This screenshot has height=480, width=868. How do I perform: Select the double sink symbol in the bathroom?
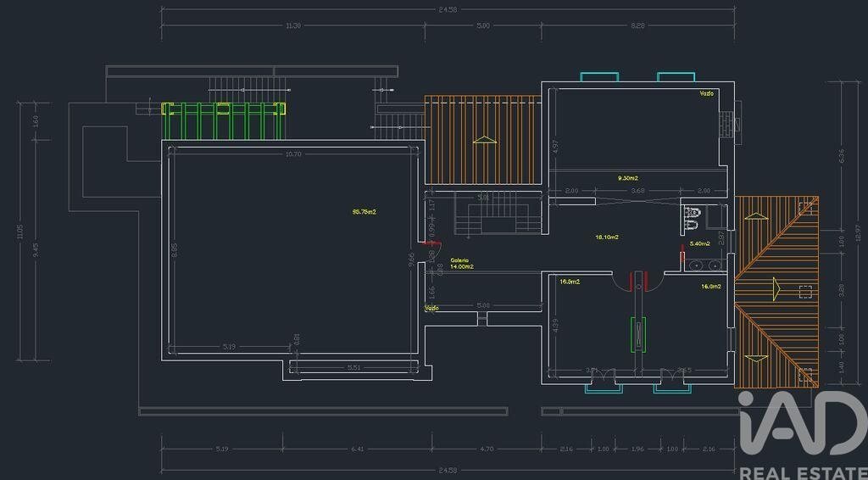coord(703,265)
